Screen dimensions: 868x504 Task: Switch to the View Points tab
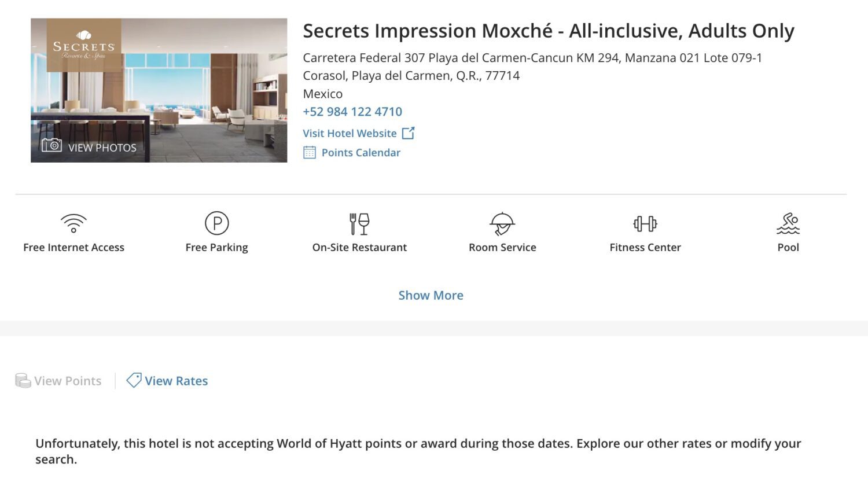[x=67, y=380]
